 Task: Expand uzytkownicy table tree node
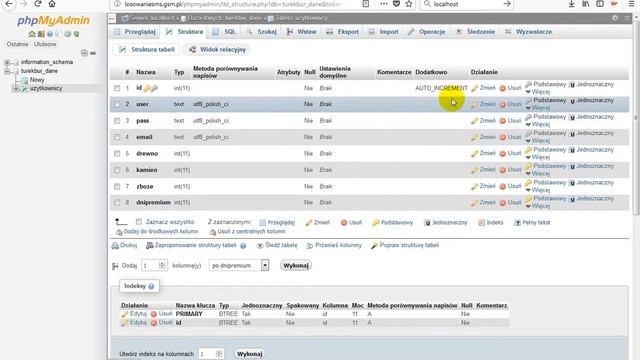(16, 89)
